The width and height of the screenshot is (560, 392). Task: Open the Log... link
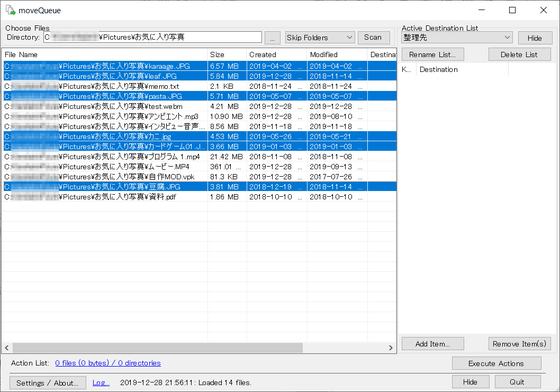tap(101, 383)
